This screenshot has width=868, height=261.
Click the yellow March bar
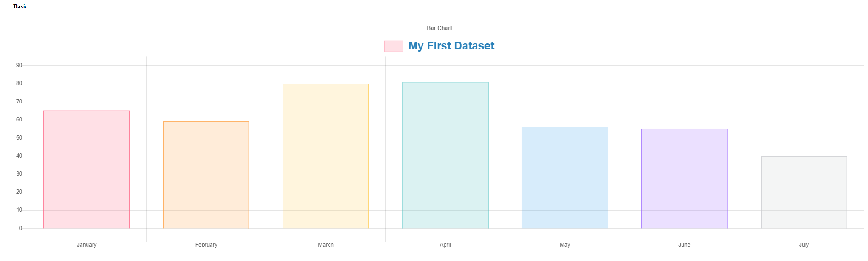[x=326, y=156]
